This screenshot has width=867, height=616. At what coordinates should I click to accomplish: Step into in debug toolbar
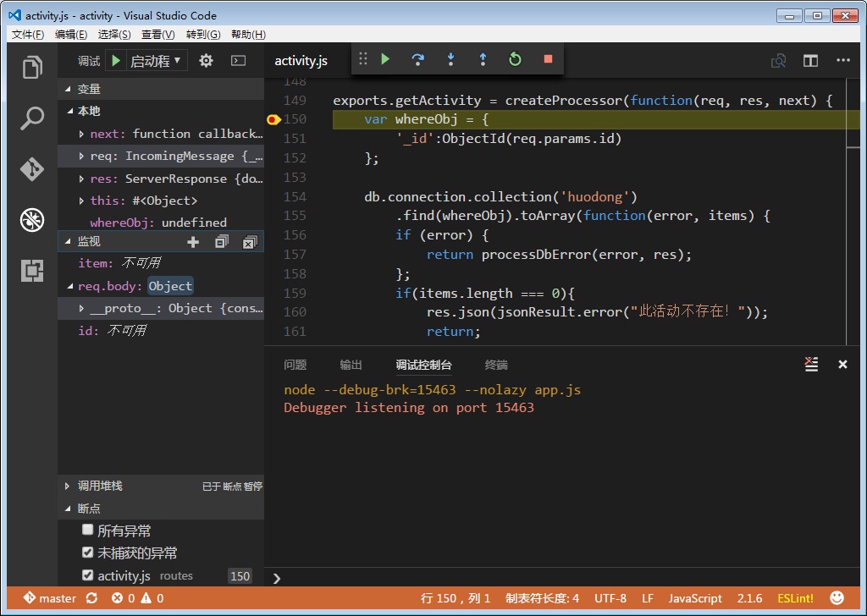450,59
